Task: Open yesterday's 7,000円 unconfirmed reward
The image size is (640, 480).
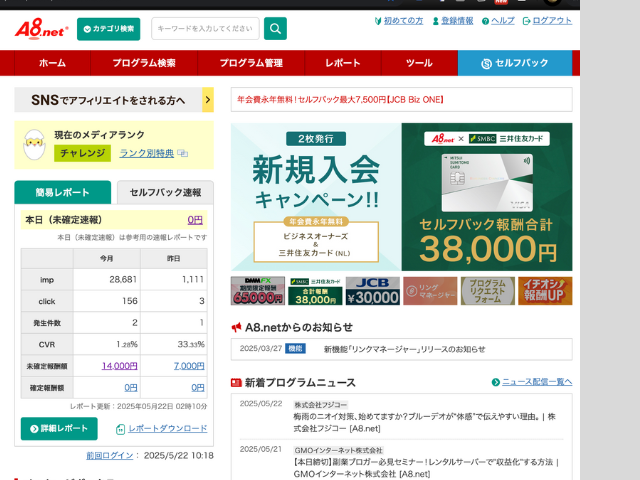Action: (x=189, y=366)
